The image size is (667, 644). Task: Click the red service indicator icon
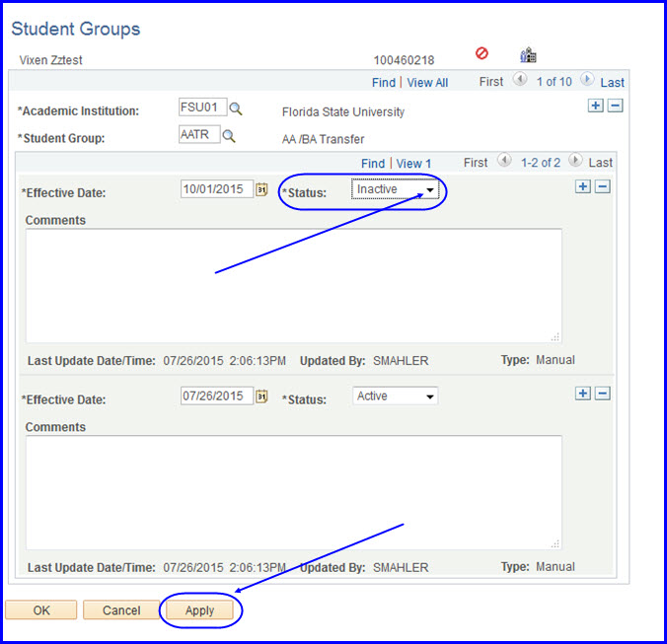(x=482, y=53)
